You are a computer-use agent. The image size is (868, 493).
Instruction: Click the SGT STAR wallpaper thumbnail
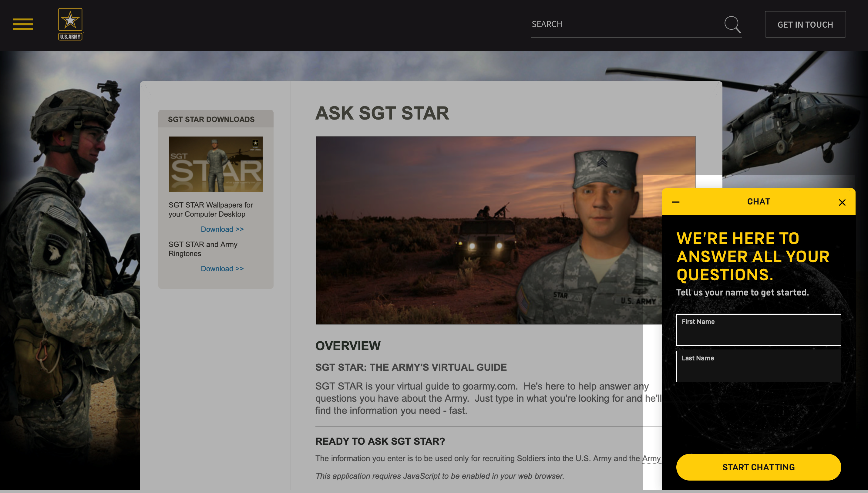217,164
